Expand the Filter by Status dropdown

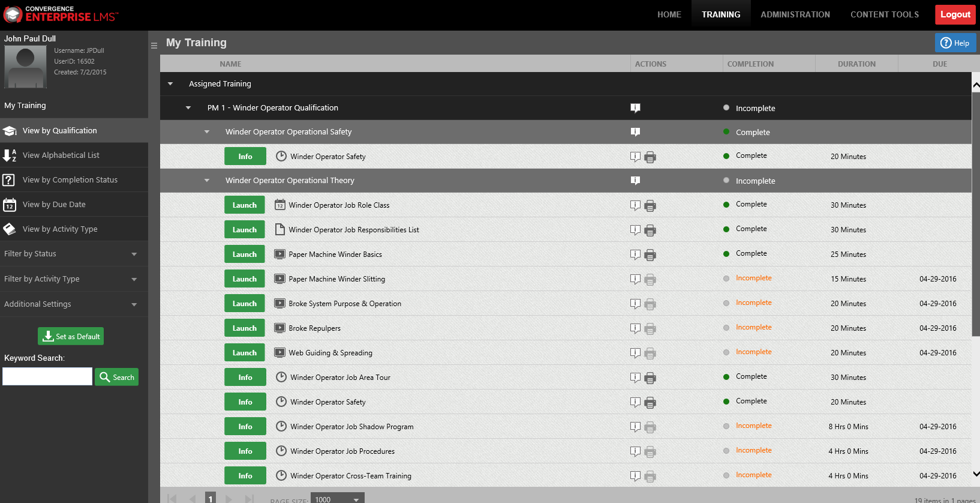pyautogui.click(x=74, y=254)
